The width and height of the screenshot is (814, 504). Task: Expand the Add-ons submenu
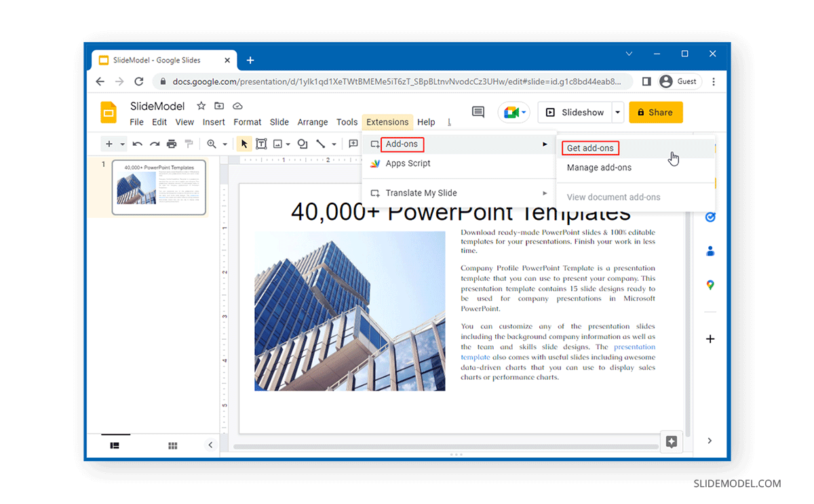459,144
